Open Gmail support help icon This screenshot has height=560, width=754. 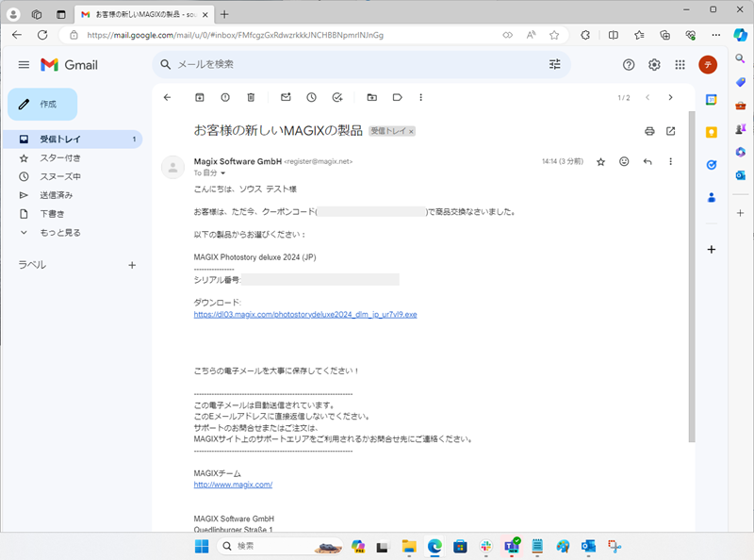pos(629,64)
